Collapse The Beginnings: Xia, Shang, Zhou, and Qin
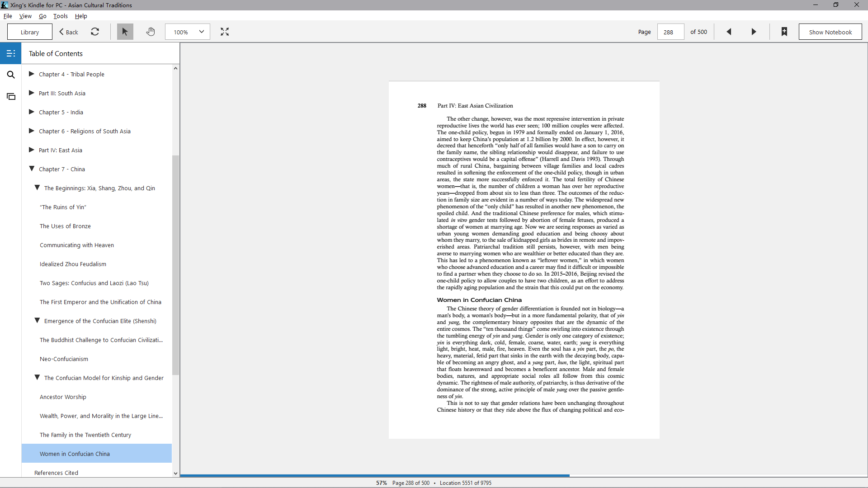 [x=37, y=188]
